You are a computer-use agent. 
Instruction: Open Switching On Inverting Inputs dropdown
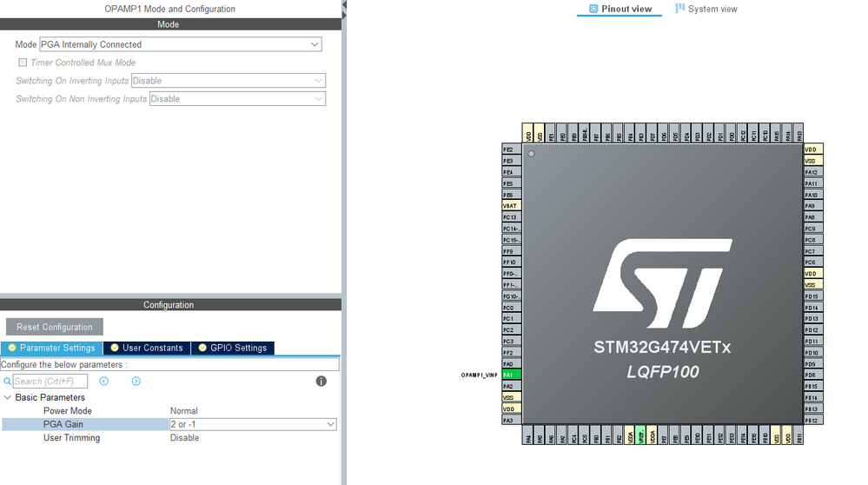click(228, 81)
